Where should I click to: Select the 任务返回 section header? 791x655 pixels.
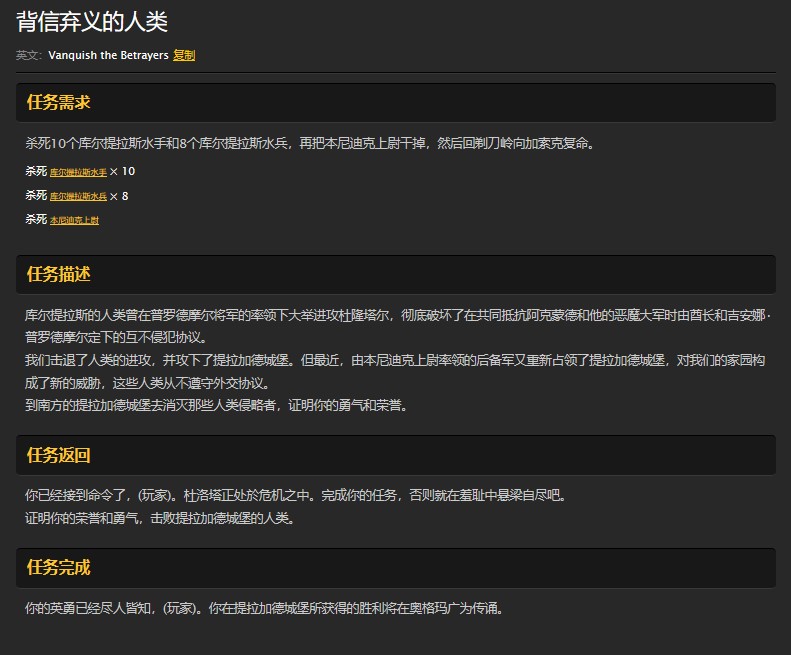[59, 455]
